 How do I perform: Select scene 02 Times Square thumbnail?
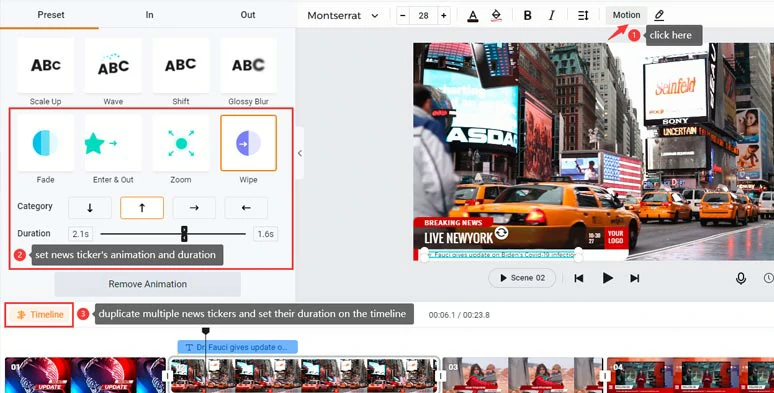pyautogui.click(x=304, y=375)
